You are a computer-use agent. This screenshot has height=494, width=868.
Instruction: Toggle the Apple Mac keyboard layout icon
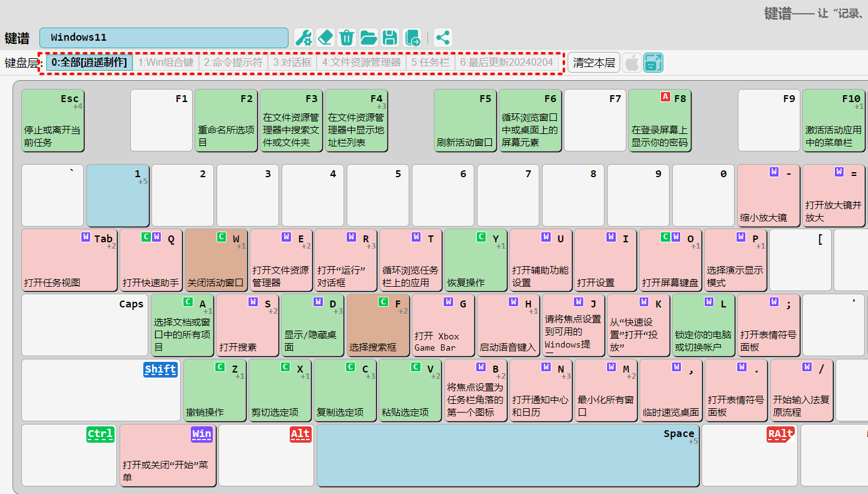click(632, 63)
